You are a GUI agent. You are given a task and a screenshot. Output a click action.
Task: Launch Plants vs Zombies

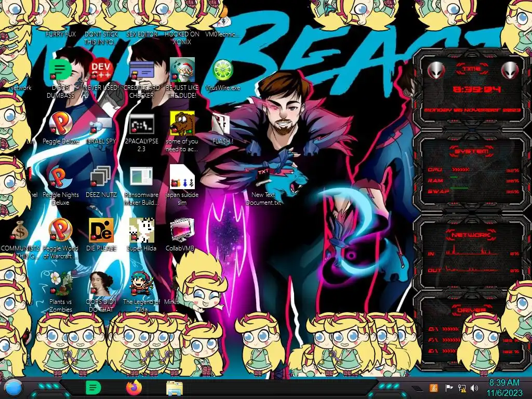point(60,284)
